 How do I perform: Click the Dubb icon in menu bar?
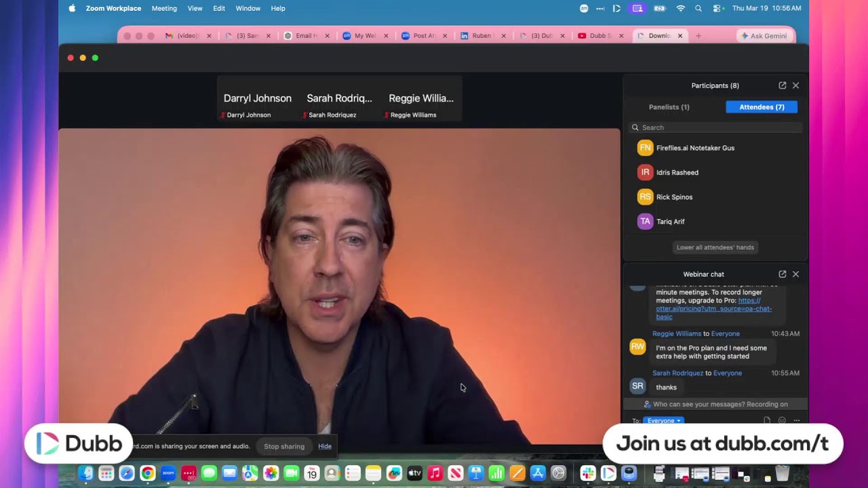pyautogui.click(x=616, y=8)
